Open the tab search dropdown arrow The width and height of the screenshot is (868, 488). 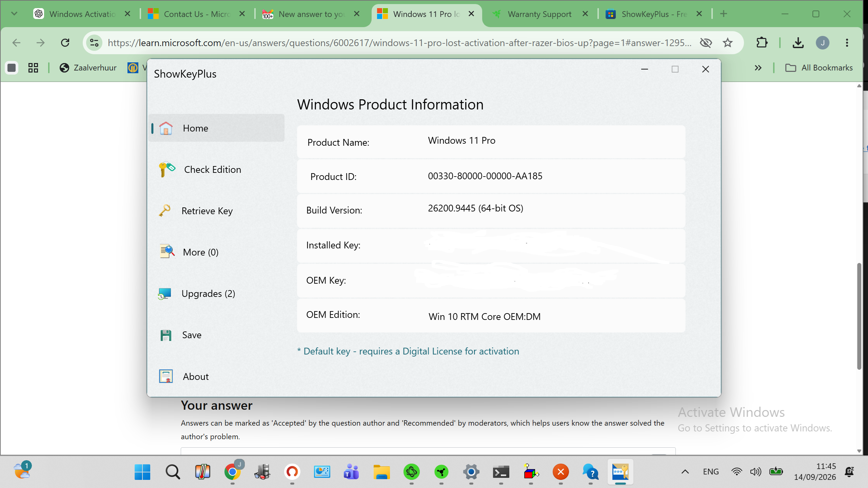click(14, 14)
